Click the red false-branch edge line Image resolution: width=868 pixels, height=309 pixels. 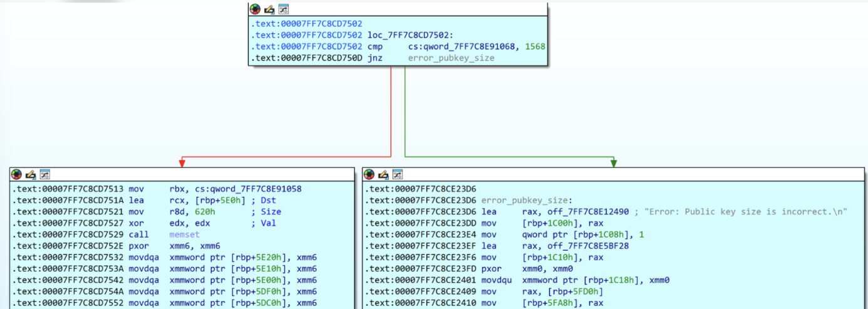tap(391, 113)
